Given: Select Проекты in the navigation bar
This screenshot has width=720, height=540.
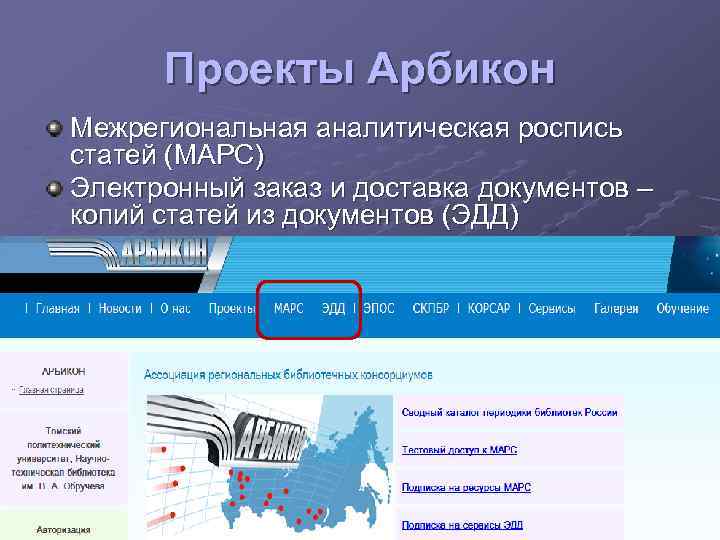Looking at the screenshot, I should (x=232, y=309).
